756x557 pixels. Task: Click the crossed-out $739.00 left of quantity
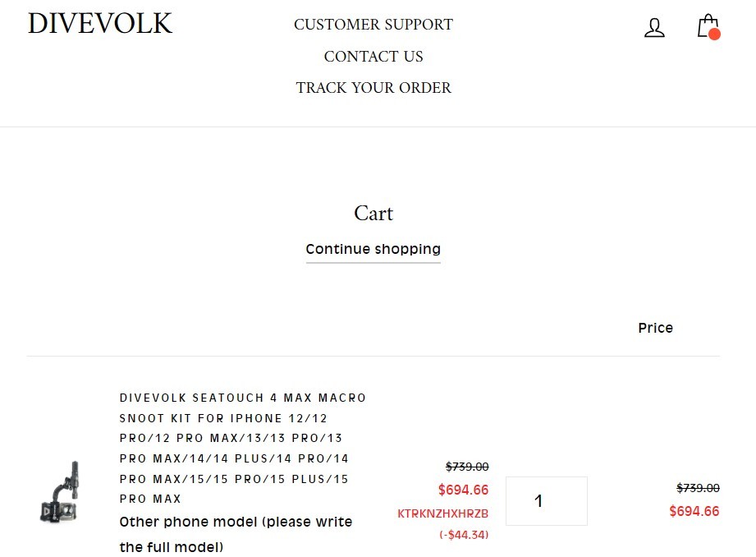(466, 467)
